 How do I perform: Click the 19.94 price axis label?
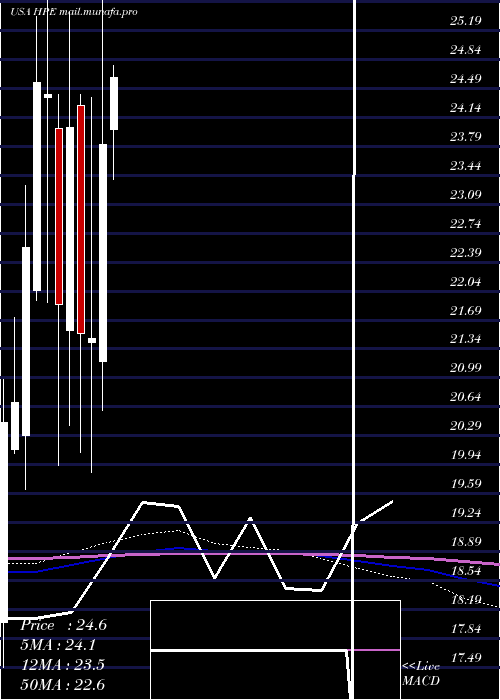click(x=466, y=455)
